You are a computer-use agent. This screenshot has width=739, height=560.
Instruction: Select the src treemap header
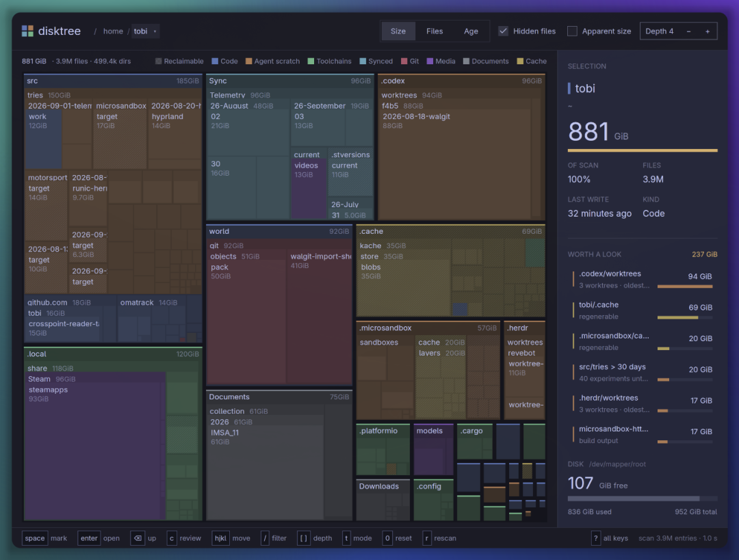113,81
